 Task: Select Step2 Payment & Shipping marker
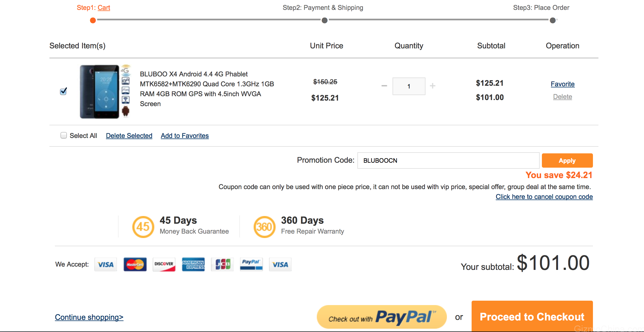coord(324,20)
